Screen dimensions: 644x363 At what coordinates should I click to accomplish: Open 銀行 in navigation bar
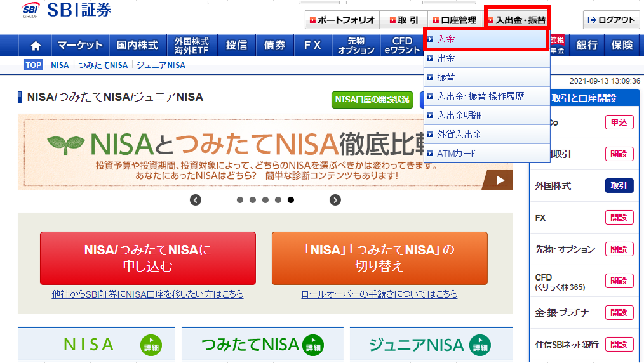coord(586,46)
